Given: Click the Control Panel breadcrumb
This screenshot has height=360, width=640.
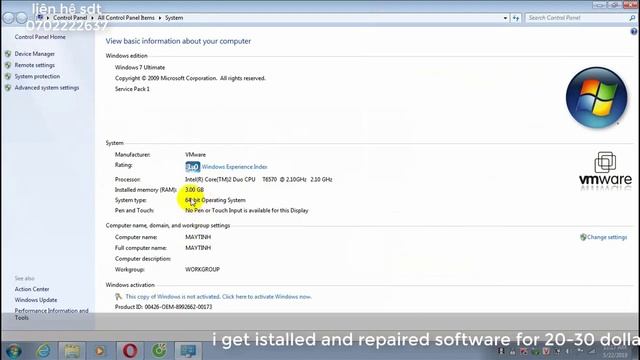Looking at the screenshot, I should pos(70,18).
